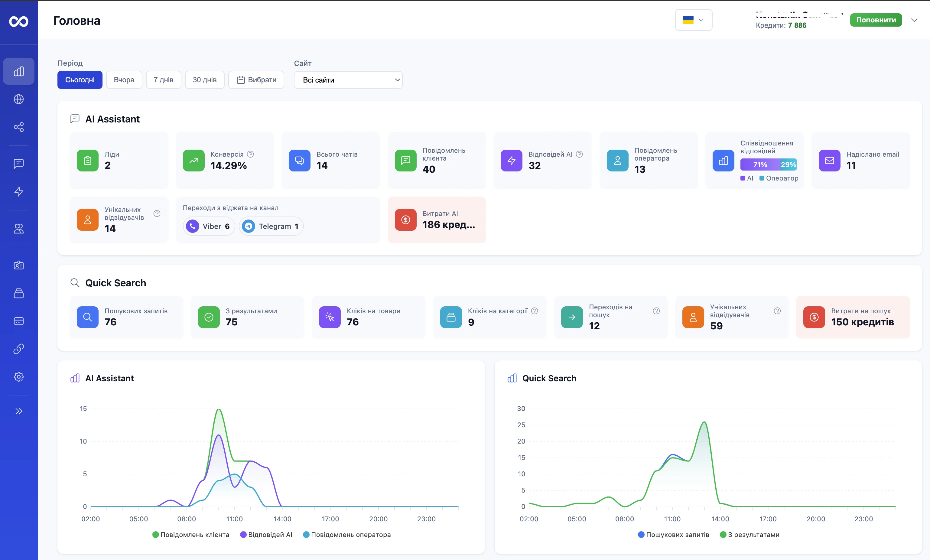Toggle Відповідей AI legend in AI chart

click(266, 534)
